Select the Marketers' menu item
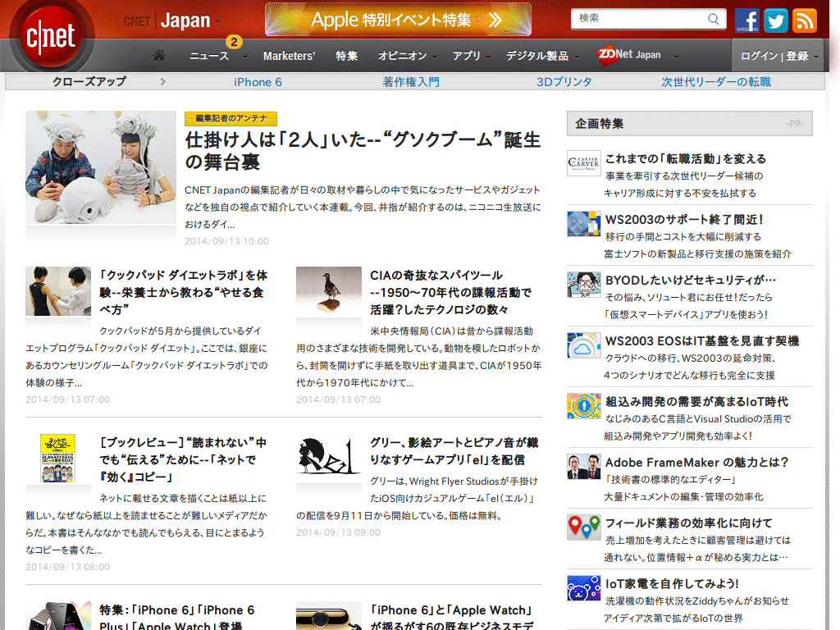The image size is (840, 630). click(289, 56)
